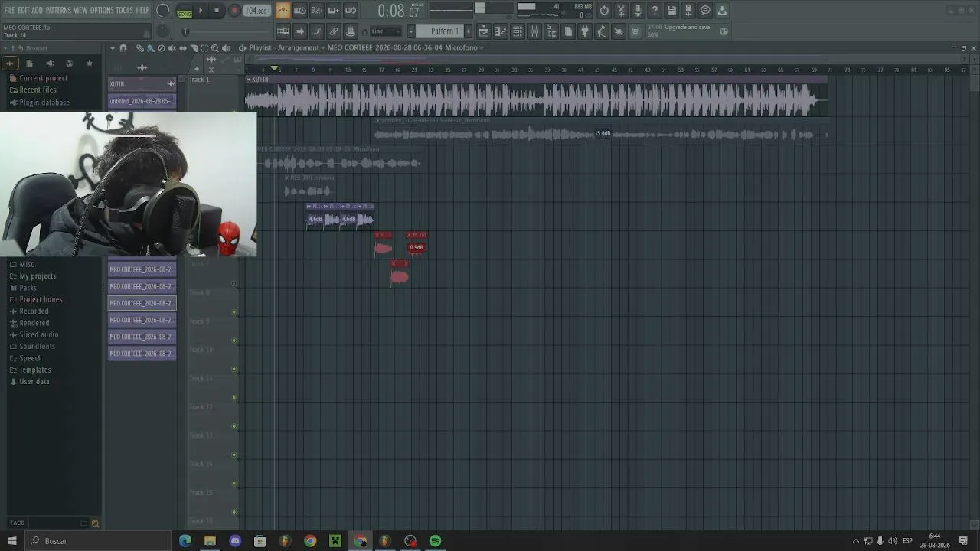Open the EDIT menu
980x551 pixels.
point(24,11)
